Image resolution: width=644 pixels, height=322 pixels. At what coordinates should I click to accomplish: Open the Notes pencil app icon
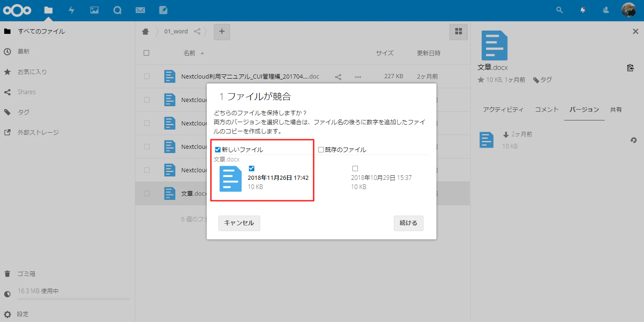(x=163, y=10)
